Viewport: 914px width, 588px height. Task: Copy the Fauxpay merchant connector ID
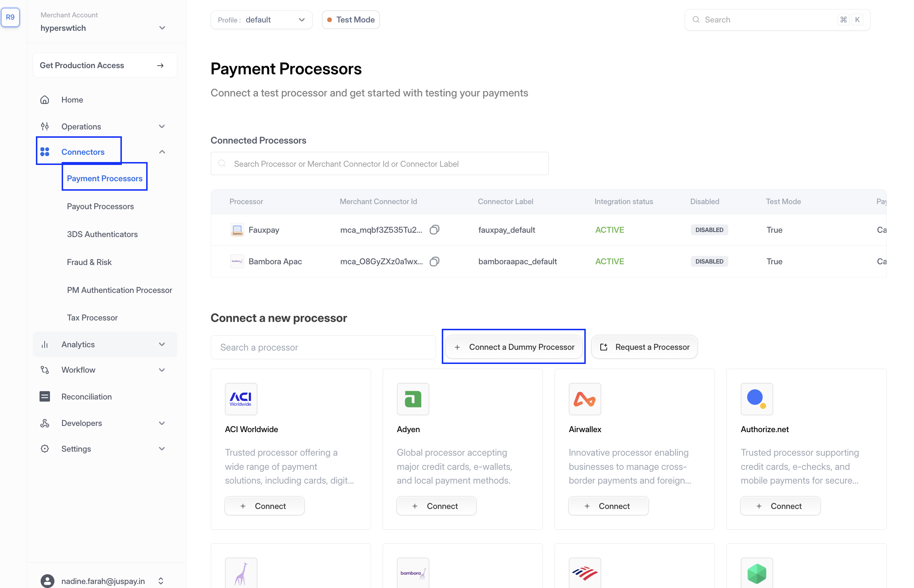pyautogui.click(x=434, y=229)
